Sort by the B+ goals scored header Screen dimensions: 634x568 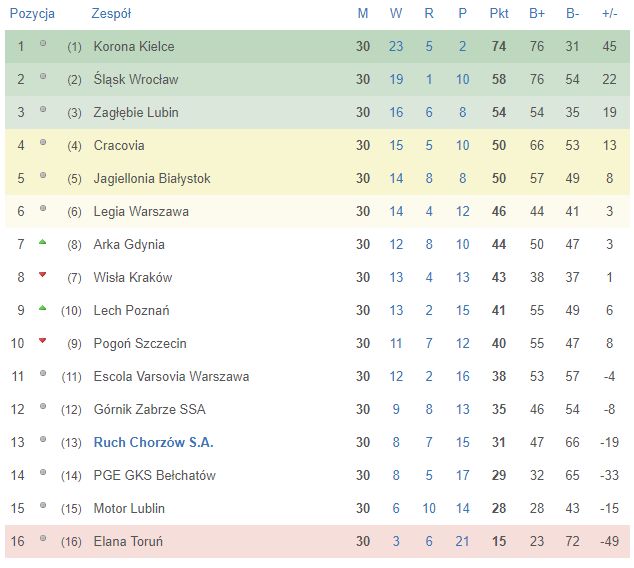point(537,13)
